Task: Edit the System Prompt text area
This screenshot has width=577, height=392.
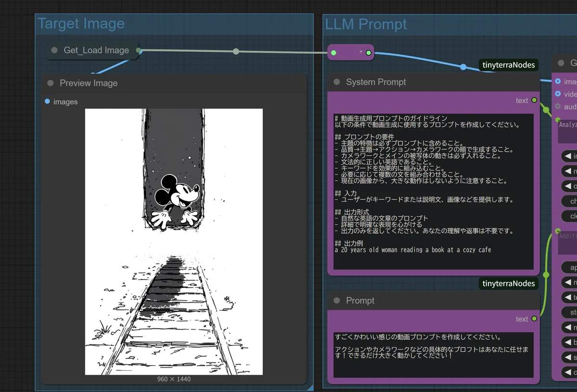Action: tap(434, 192)
